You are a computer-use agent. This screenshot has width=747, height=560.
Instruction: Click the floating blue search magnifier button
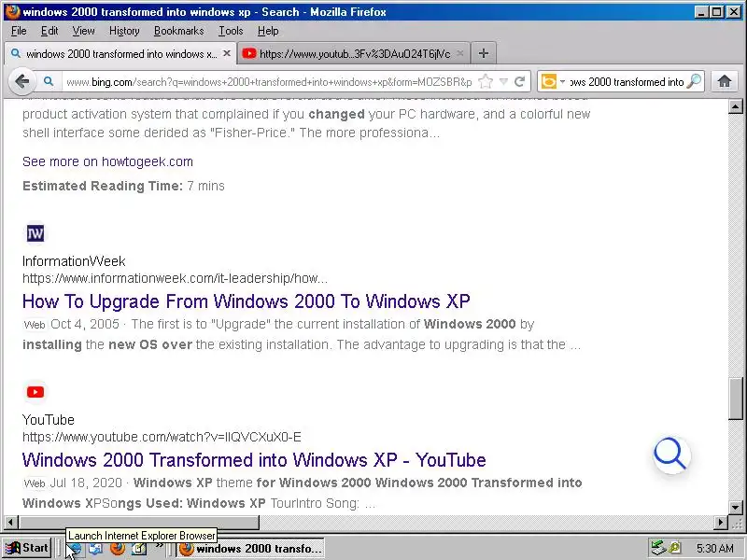[671, 455]
